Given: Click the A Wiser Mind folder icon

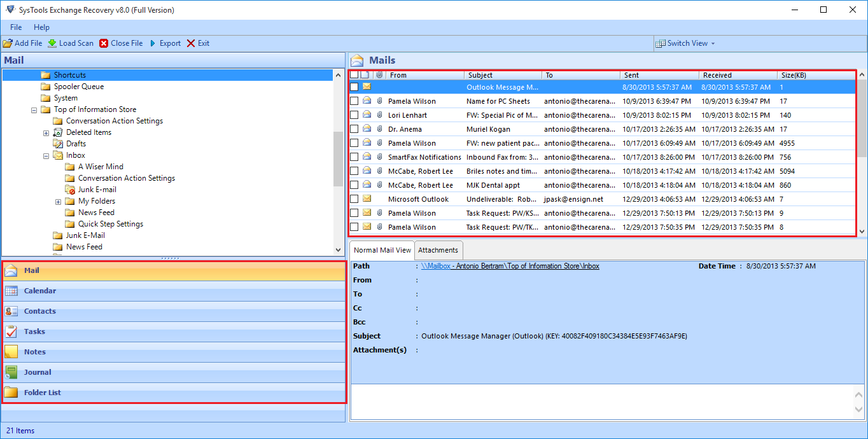Looking at the screenshot, I should 70,167.
